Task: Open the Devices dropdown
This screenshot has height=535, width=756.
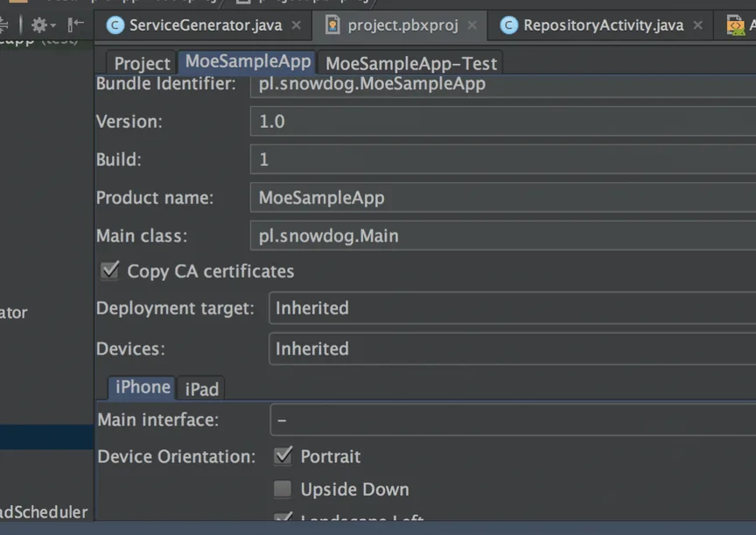Action: (x=512, y=348)
